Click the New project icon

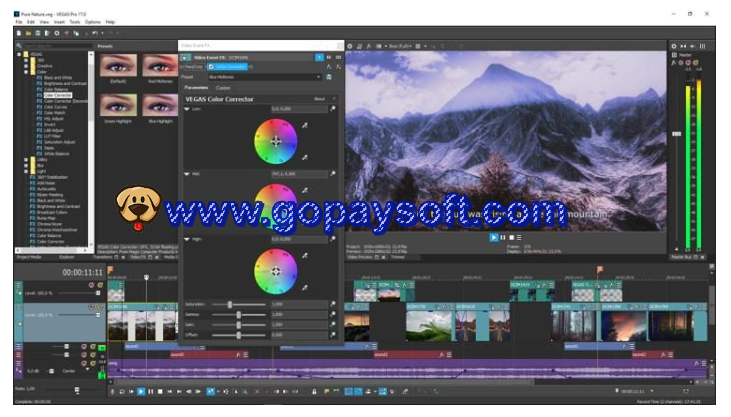(19, 33)
